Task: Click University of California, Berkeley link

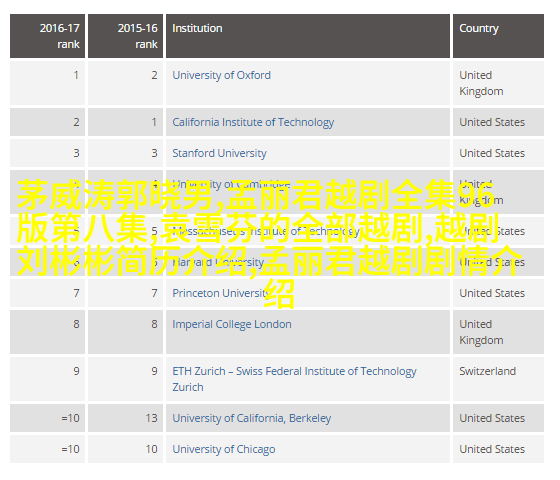Action: point(251,418)
